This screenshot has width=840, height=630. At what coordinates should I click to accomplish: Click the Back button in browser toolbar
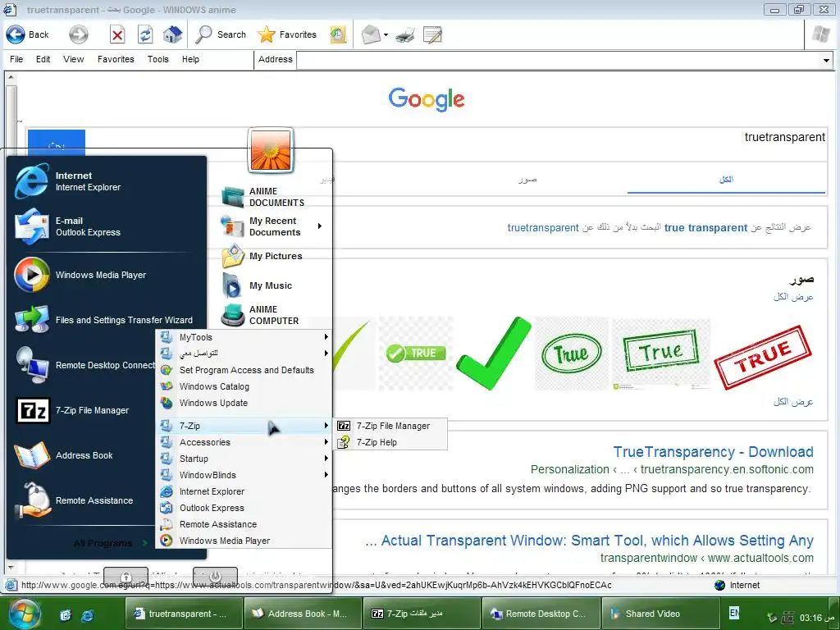point(28,34)
